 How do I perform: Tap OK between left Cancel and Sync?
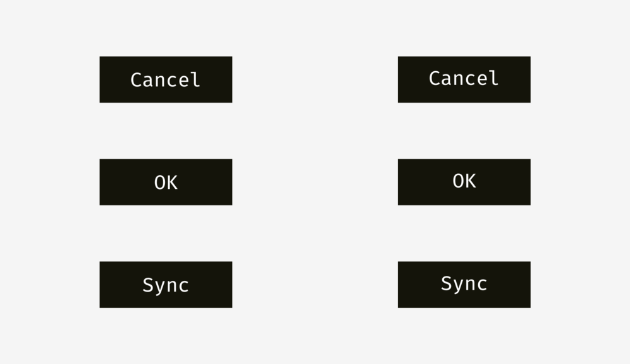(x=166, y=182)
